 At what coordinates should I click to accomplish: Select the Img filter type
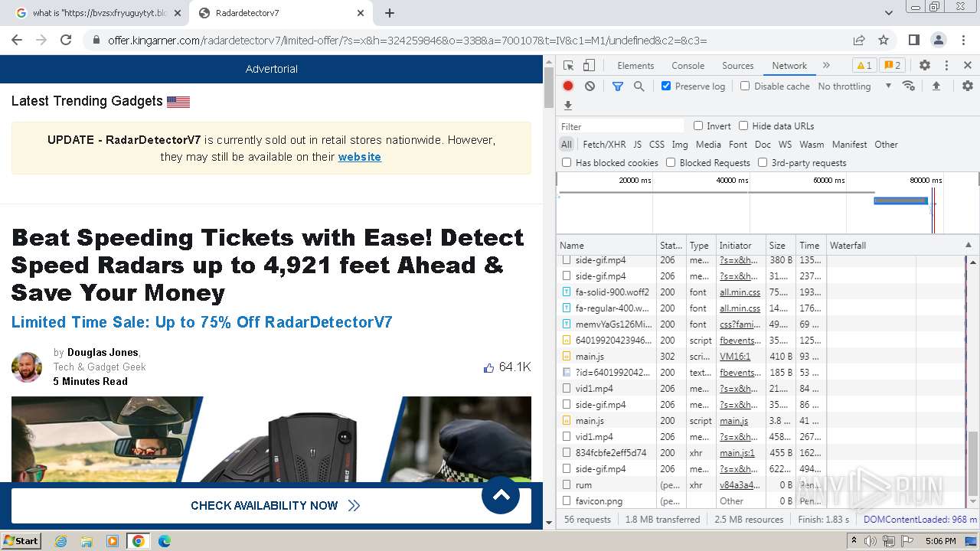679,144
